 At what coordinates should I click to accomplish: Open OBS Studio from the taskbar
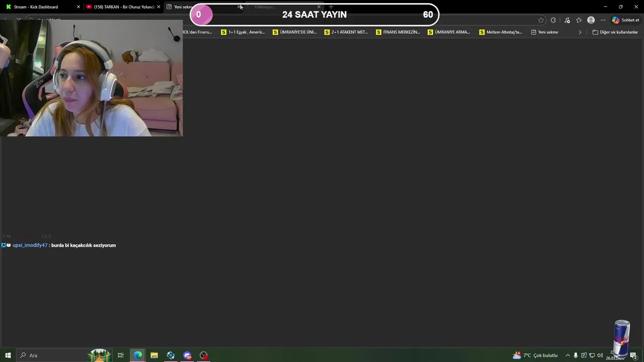tap(204, 355)
